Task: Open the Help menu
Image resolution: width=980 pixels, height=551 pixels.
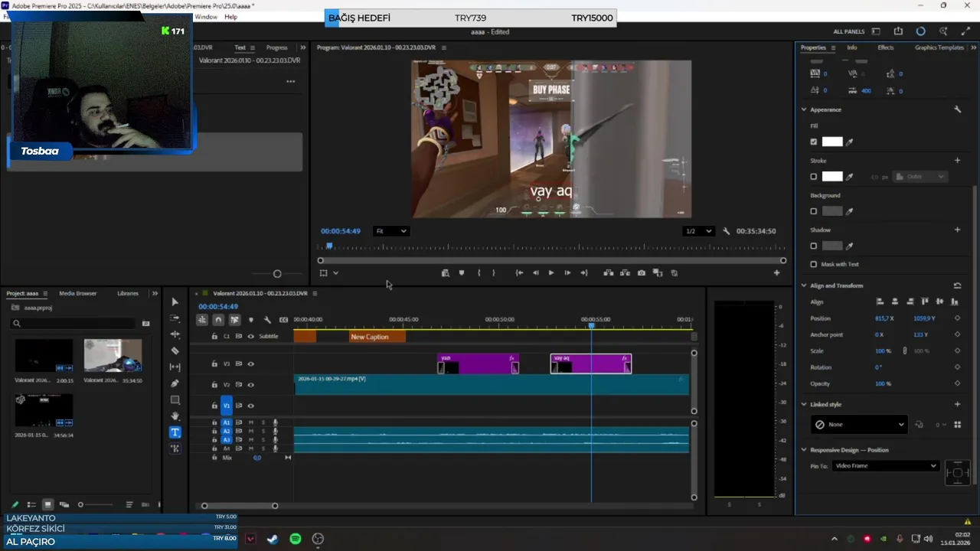Action: click(230, 17)
